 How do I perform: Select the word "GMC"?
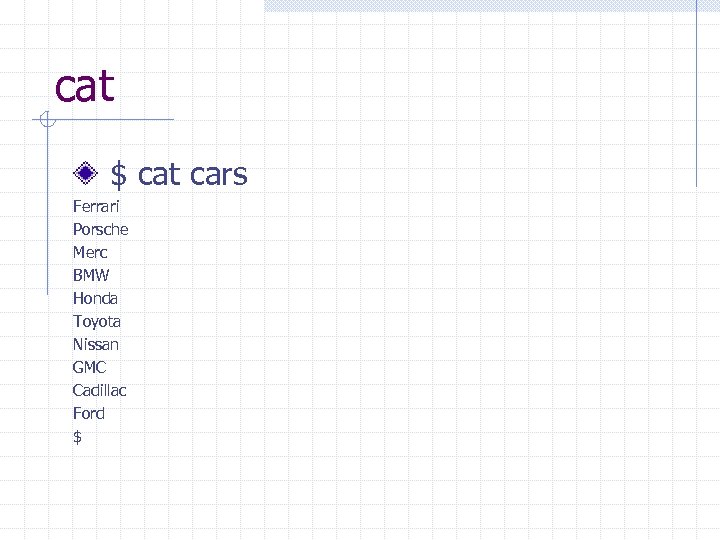tap(90, 367)
